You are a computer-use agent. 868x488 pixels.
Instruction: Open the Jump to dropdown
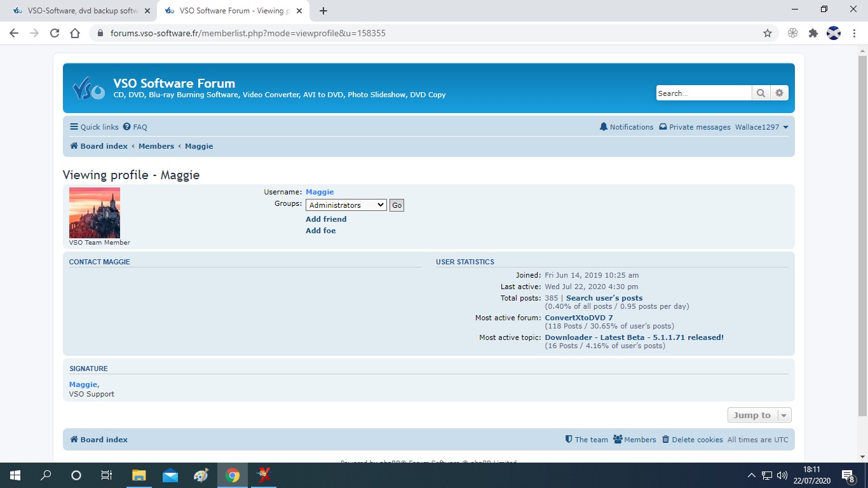(759, 415)
